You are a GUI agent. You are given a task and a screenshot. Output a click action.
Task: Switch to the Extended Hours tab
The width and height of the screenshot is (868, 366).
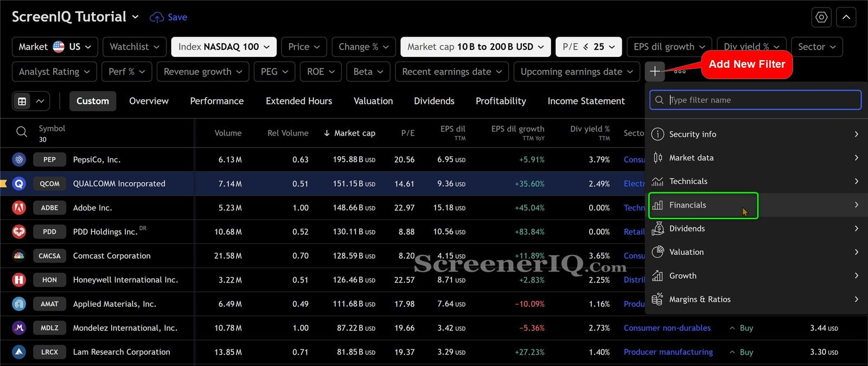pos(299,101)
